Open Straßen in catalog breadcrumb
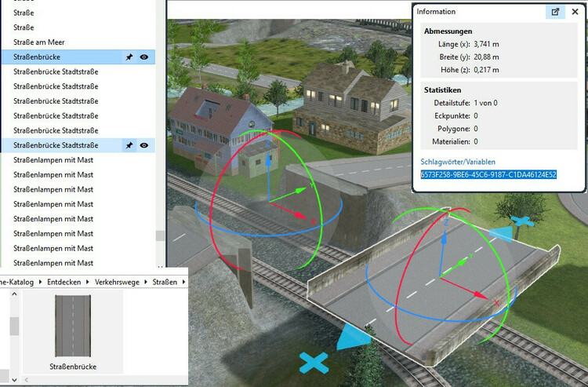The height and width of the screenshot is (387, 588). coord(165,282)
